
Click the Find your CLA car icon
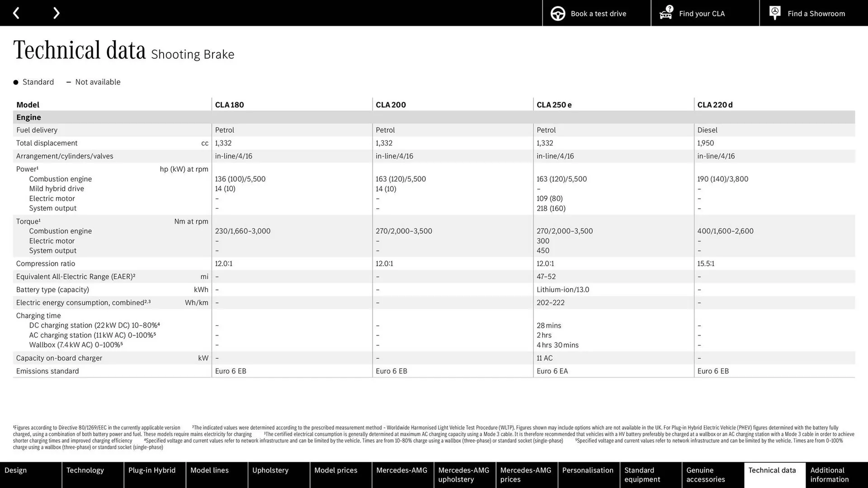665,14
